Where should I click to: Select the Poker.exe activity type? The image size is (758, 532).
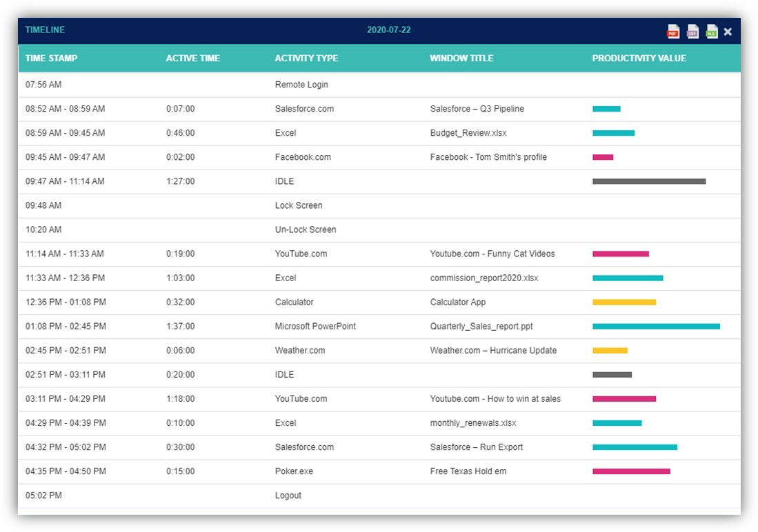click(x=294, y=471)
